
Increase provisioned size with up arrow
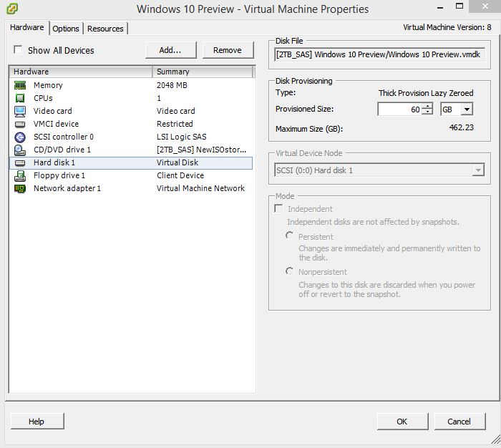click(x=427, y=106)
